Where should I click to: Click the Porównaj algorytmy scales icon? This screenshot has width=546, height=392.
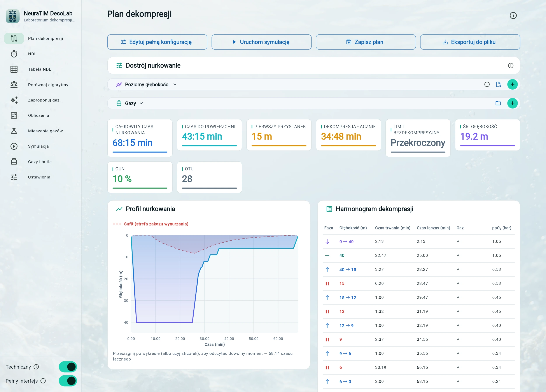pyautogui.click(x=14, y=84)
